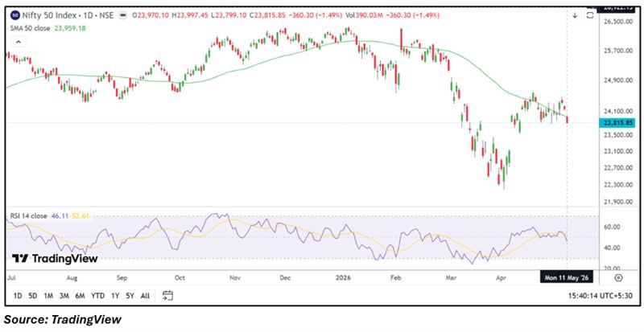Click the Oct label on time axis
The width and height of the screenshot is (644, 332).
point(180,278)
